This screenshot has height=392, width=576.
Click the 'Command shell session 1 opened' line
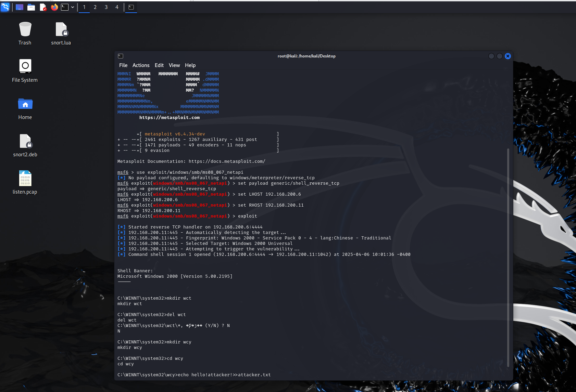(x=264, y=254)
